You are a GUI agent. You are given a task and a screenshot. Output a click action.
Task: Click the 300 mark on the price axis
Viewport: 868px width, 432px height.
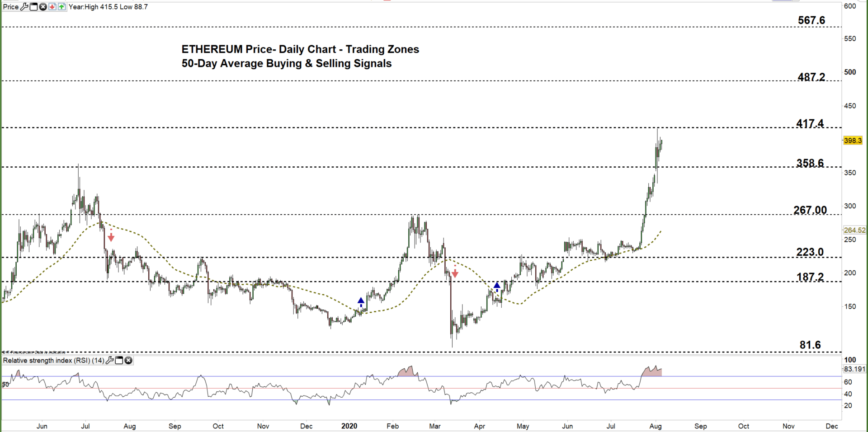tap(850, 206)
